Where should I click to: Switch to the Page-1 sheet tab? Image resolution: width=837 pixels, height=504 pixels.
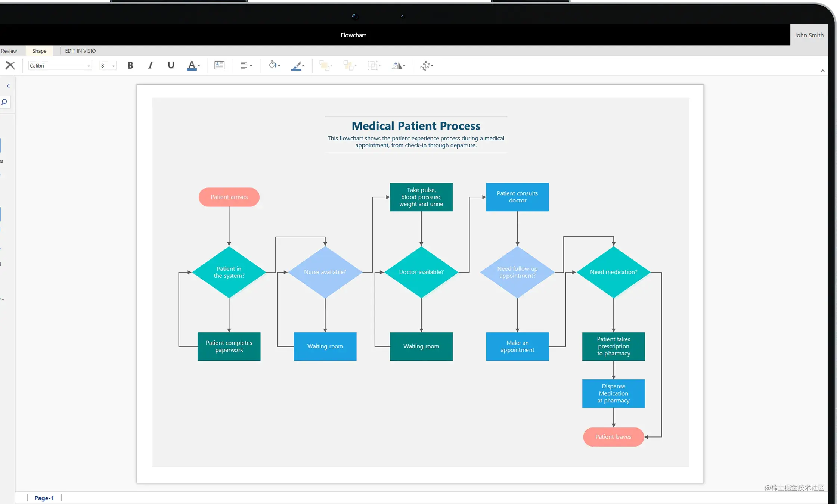[44, 498]
